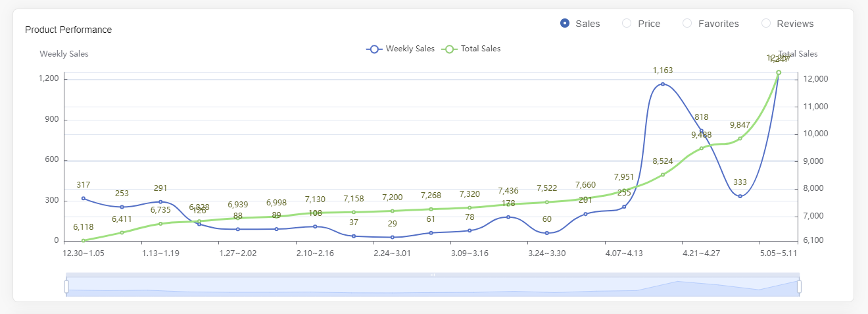Toggle the Weekly Sales legend series
Viewport: 868px width, 314px height.
(x=400, y=49)
